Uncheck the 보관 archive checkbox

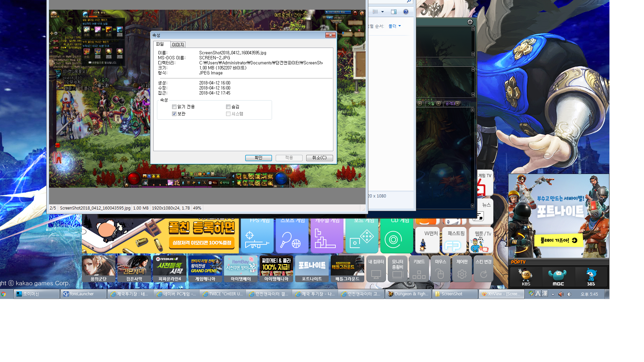click(x=174, y=114)
